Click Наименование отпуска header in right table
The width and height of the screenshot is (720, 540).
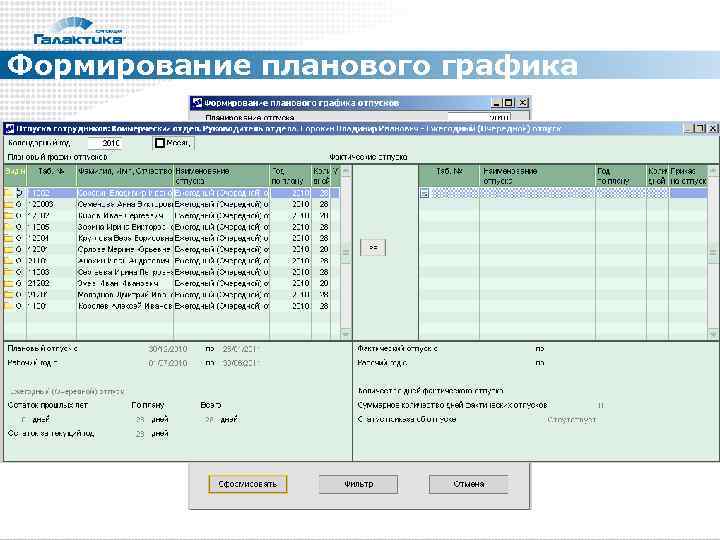(537, 176)
